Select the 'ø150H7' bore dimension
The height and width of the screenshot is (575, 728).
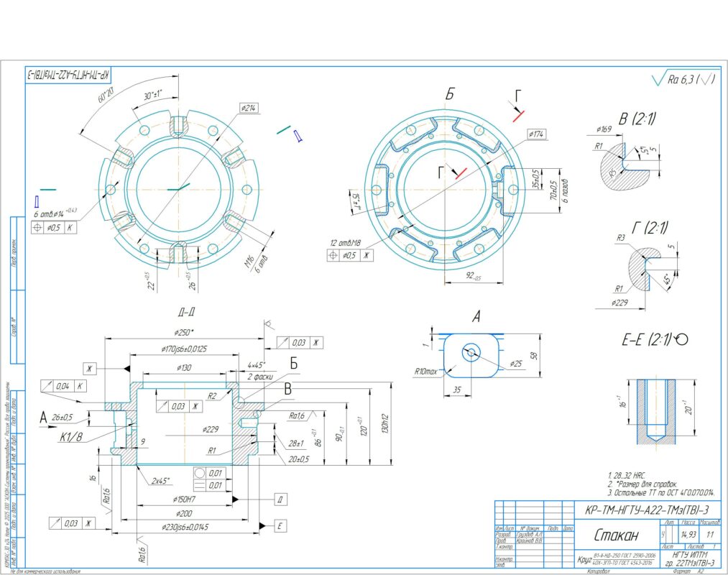pyautogui.click(x=184, y=500)
